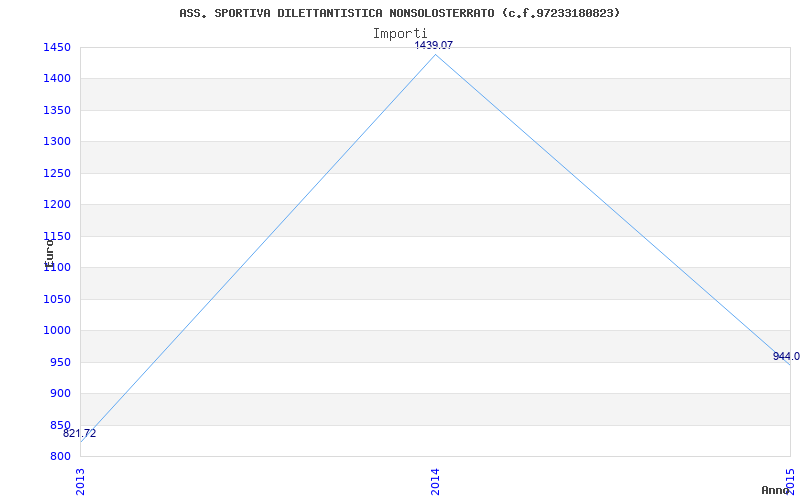
Task: Select the 2014 x-axis year label
Action: [435, 482]
